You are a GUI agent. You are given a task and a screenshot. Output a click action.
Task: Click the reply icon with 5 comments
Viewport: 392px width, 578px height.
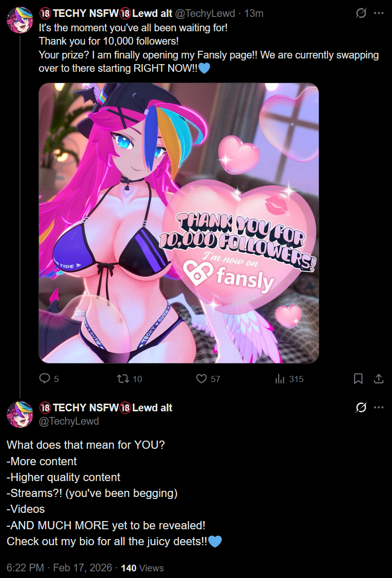45,378
